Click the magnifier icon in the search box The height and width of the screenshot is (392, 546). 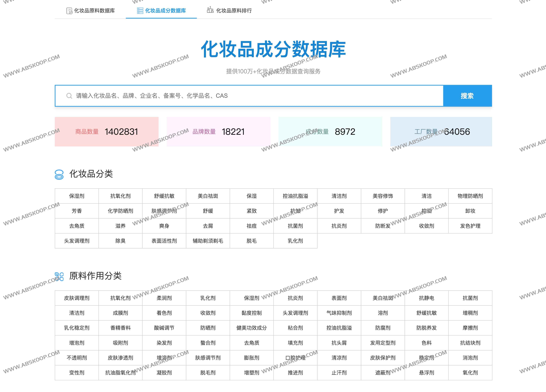click(x=69, y=96)
